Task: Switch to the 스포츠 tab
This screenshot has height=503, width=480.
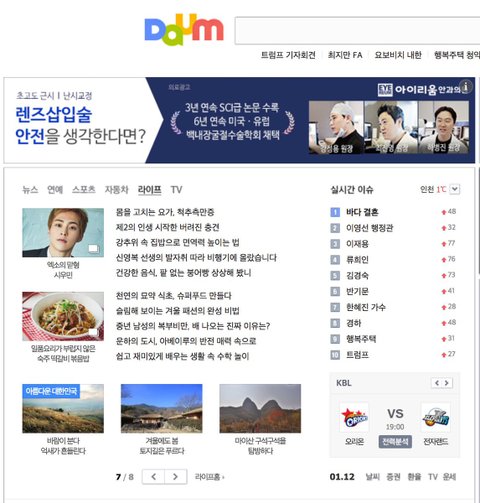Action: pyautogui.click(x=84, y=190)
